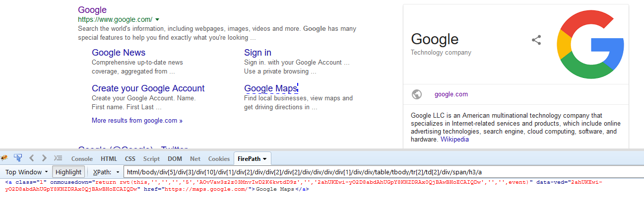Go back in Firebug panel history
Viewport: 644px width, 221px height.
coord(32,158)
